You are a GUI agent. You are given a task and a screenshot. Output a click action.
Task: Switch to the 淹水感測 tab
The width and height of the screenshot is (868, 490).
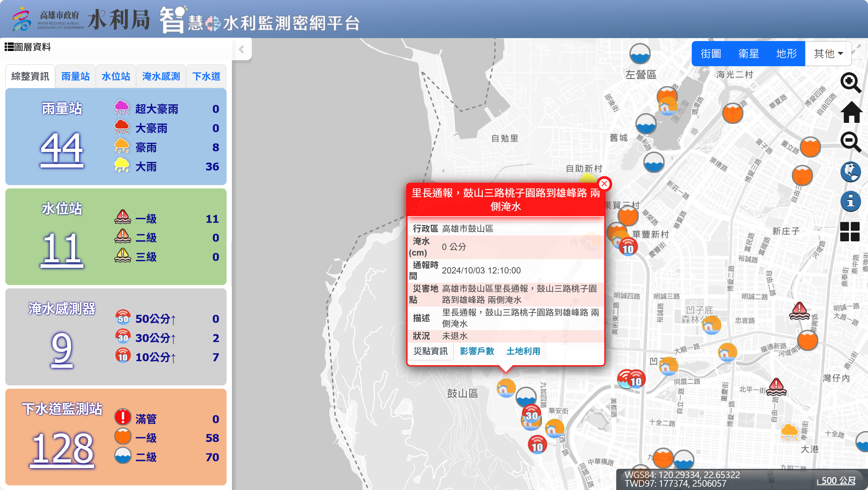[161, 76]
